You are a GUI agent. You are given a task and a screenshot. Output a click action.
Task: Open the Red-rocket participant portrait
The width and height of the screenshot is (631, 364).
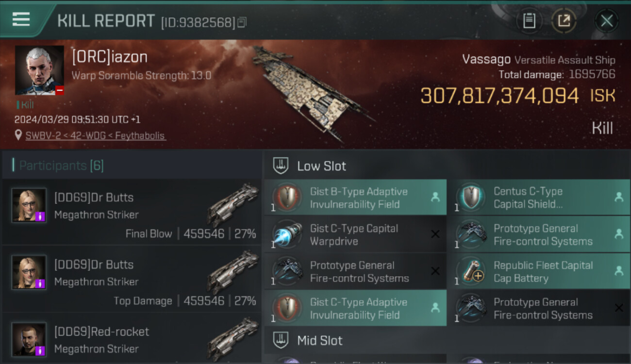click(x=29, y=339)
